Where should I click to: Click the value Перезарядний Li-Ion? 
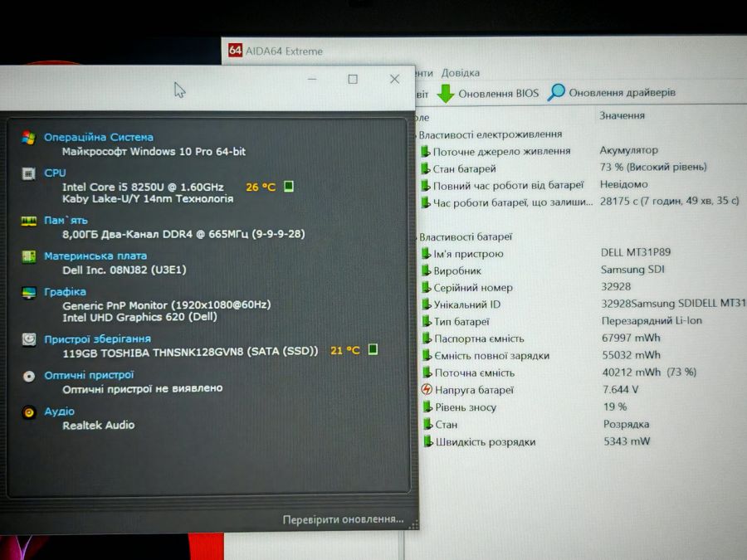click(x=652, y=321)
